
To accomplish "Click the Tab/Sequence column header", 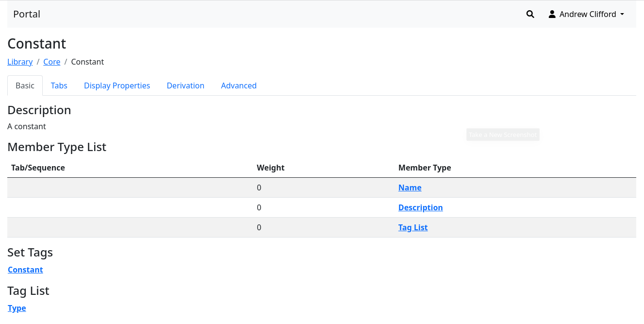I will 38,168.
